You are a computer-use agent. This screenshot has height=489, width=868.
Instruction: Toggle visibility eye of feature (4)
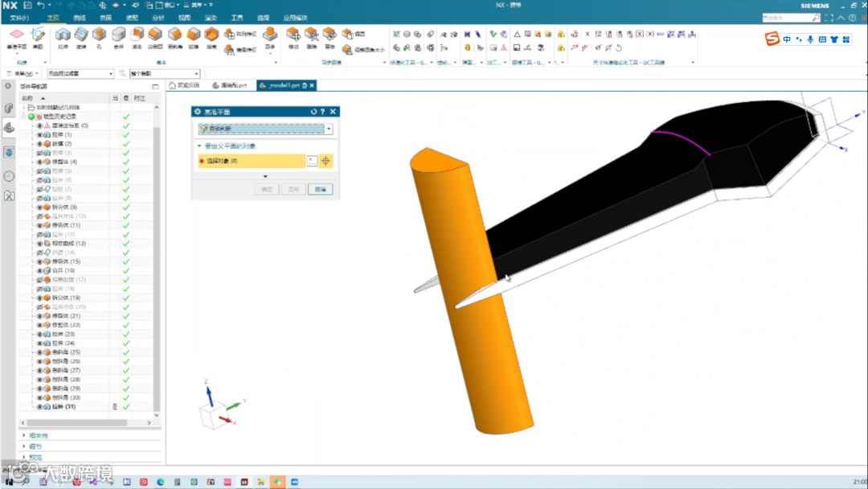(40, 162)
